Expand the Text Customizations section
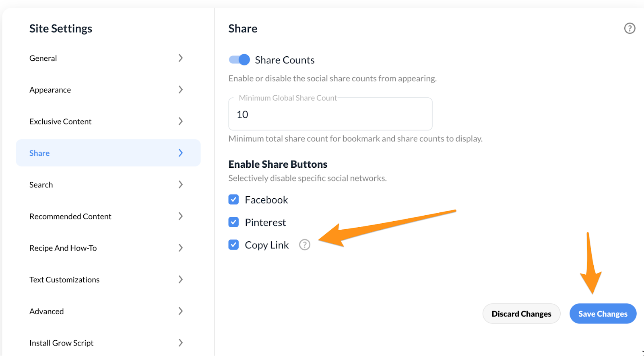The width and height of the screenshot is (644, 356). pos(181,279)
